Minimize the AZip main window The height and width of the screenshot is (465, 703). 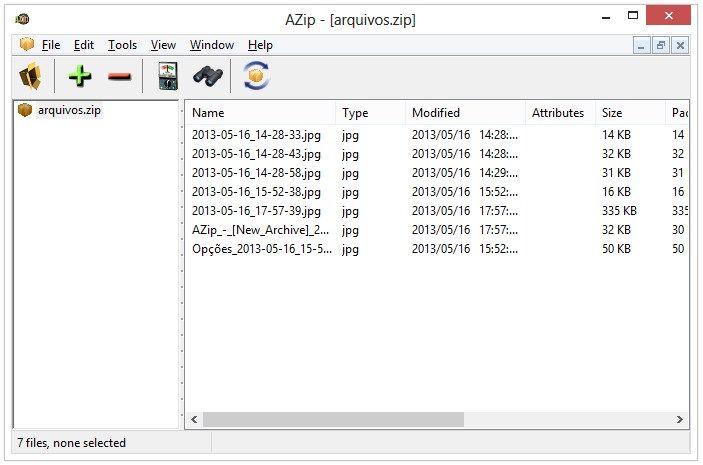606,17
